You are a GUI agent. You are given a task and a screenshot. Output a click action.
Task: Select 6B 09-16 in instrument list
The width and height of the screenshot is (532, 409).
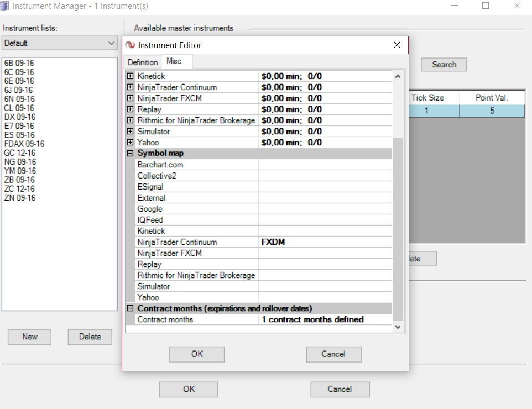pyautogui.click(x=19, y=63)
